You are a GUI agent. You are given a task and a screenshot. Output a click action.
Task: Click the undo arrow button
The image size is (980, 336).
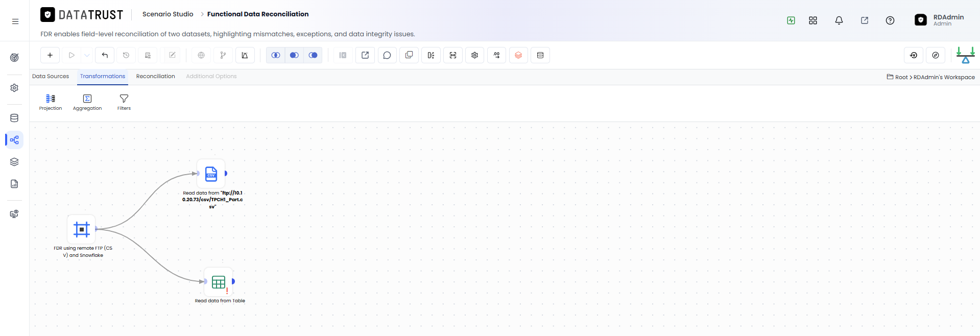pyautogui.click(x=105, y=55)
